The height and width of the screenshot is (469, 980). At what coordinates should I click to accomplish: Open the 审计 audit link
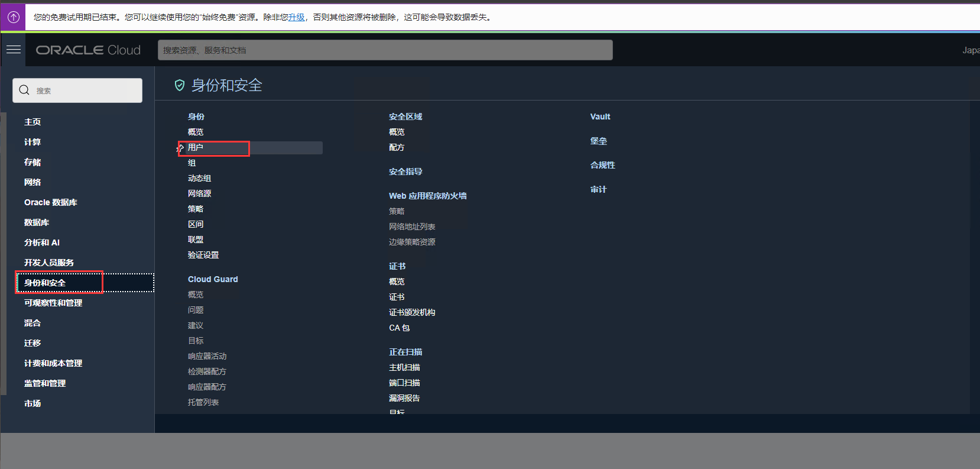[598, 189]
